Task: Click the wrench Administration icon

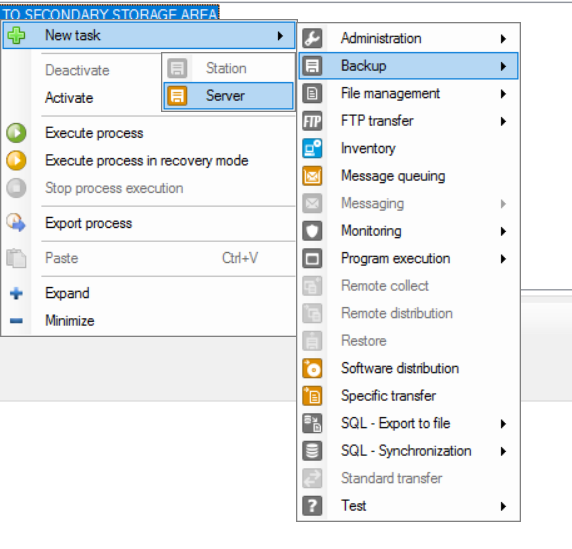Action: 312,38
